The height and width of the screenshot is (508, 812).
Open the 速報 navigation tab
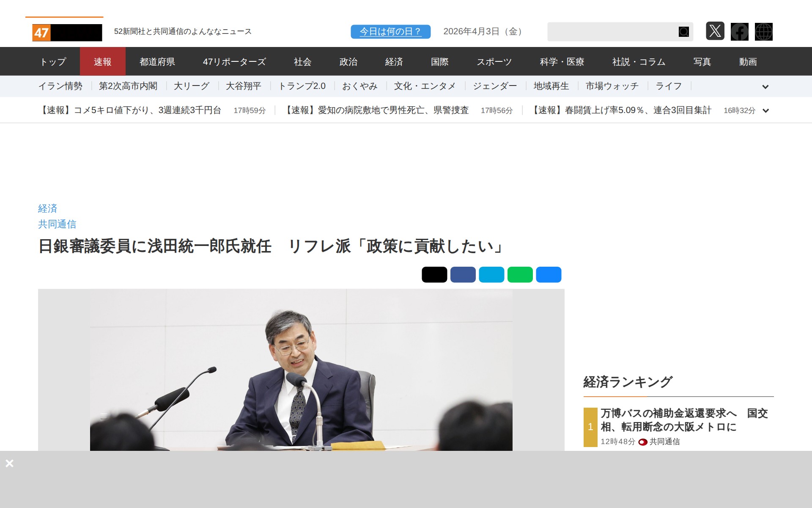point(102,62)
